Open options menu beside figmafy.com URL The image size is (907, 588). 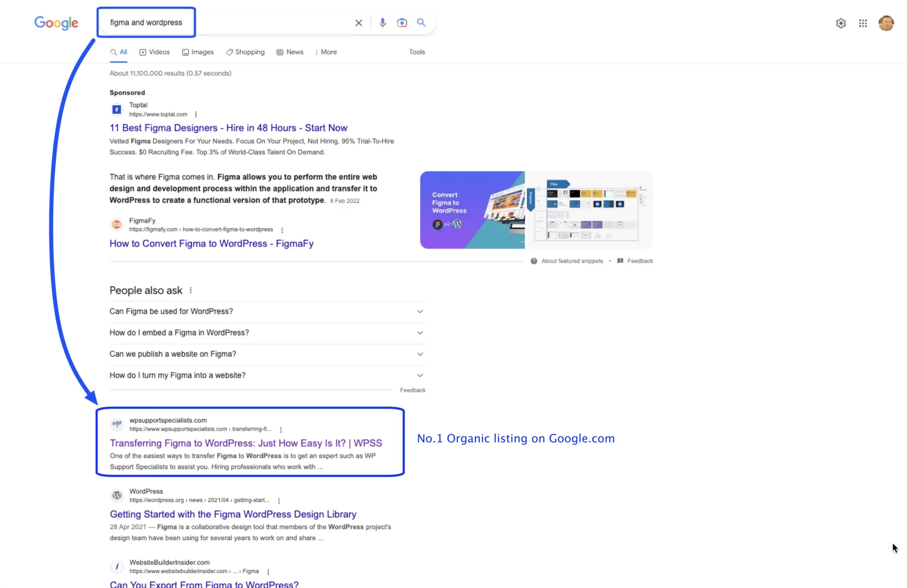[x=282, y=230]
